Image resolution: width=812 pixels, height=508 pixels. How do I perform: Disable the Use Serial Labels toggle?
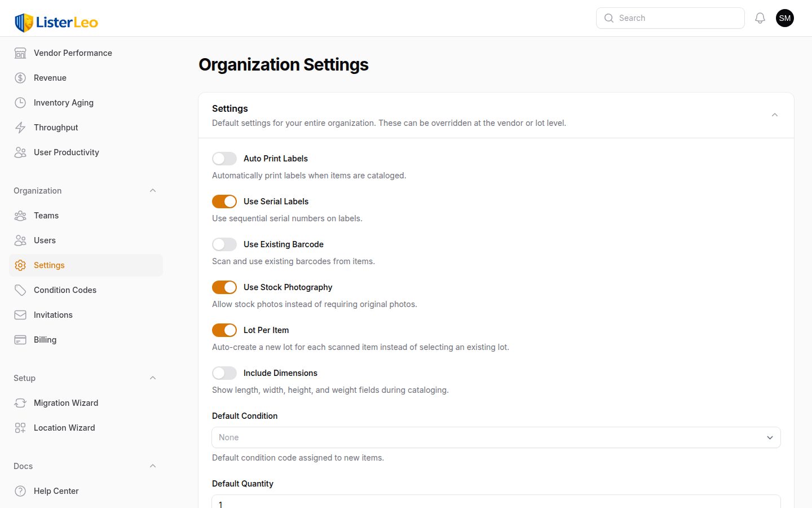[x=224, y=202]
